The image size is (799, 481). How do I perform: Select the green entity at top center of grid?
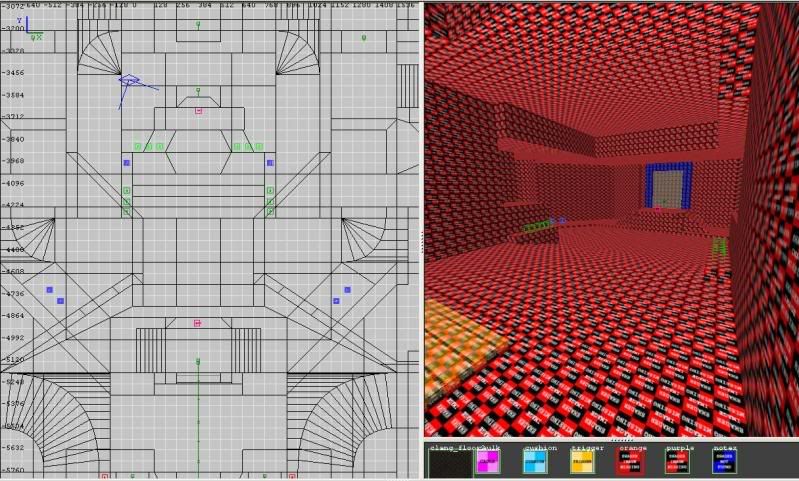(x=197, y=23)
